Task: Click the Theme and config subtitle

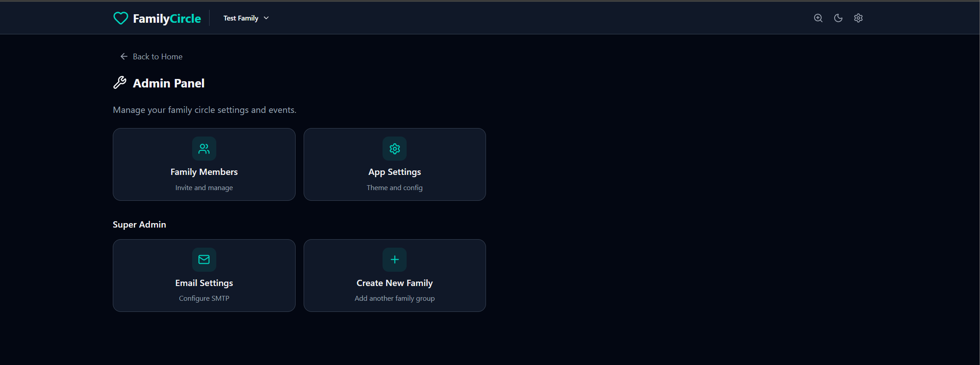Action: pos(395,188)
